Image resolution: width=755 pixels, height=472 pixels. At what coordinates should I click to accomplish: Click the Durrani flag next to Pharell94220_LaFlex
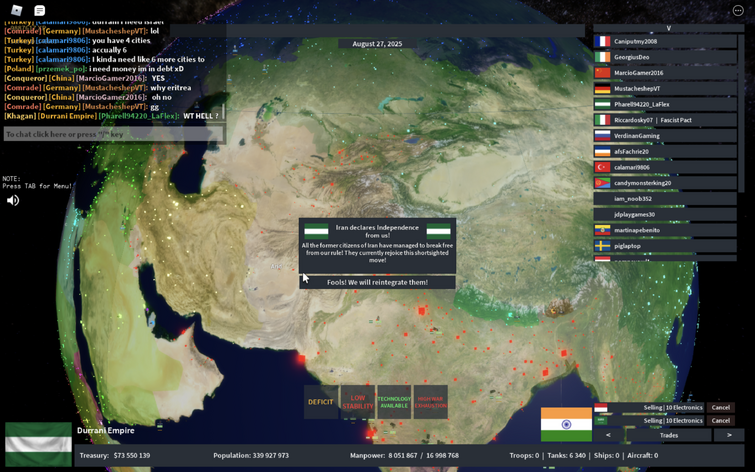602,105
